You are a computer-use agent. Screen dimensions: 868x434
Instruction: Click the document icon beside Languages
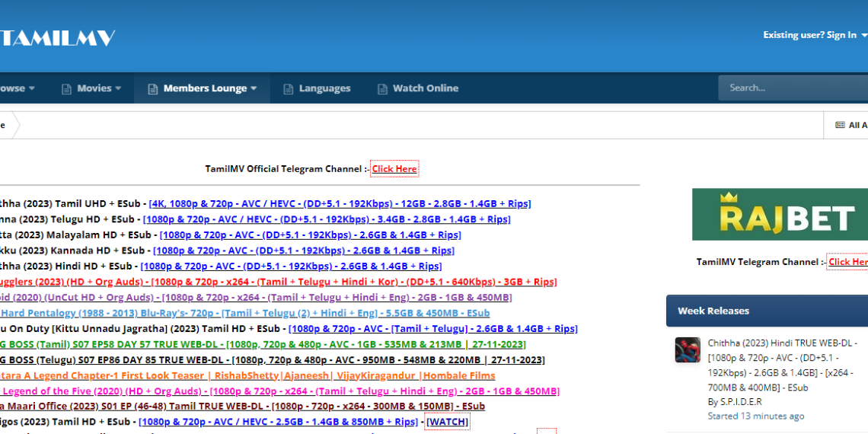click(288, 88)
